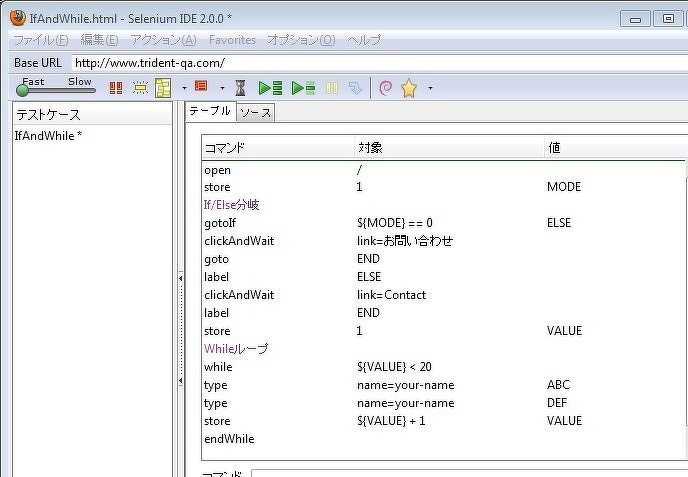The width and height of the screenshot is (688, 477).
Task: Open the ファイル(F) menu
Action: [39, 40]
